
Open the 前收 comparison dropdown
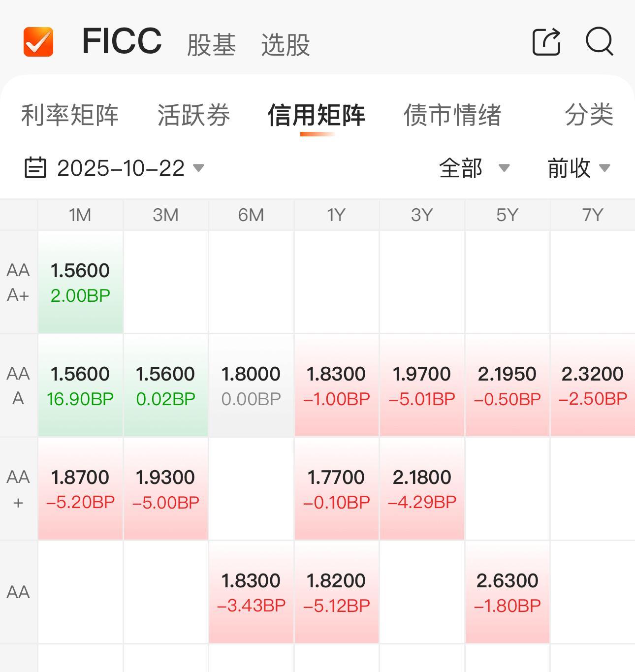point(578,168)
